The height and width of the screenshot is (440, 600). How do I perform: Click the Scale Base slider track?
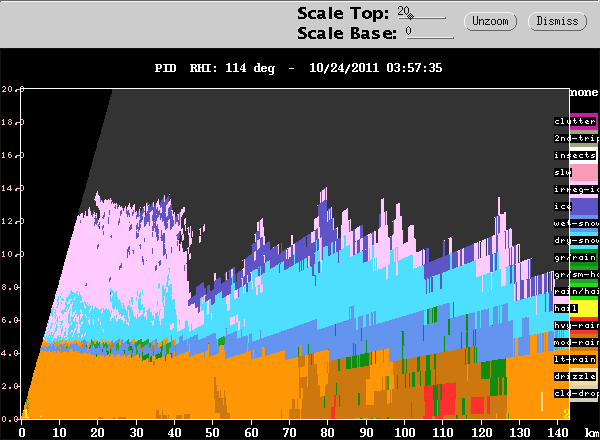pos(430,37)
